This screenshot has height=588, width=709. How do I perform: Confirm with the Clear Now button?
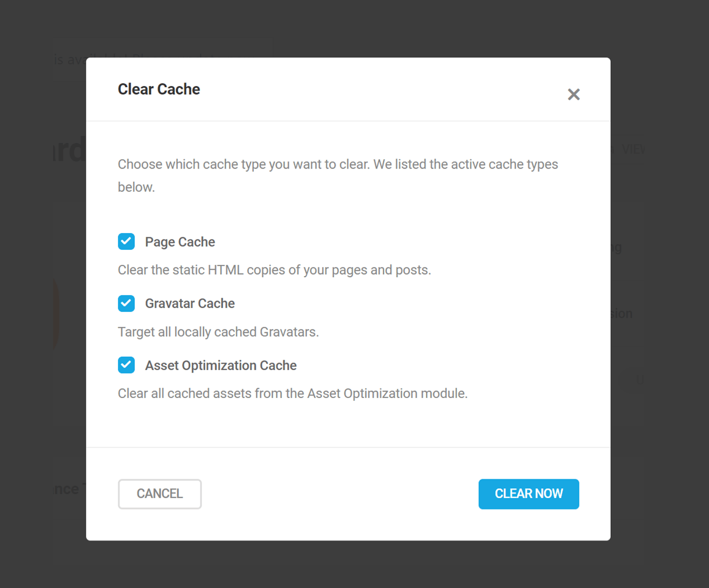pos(529,494)
